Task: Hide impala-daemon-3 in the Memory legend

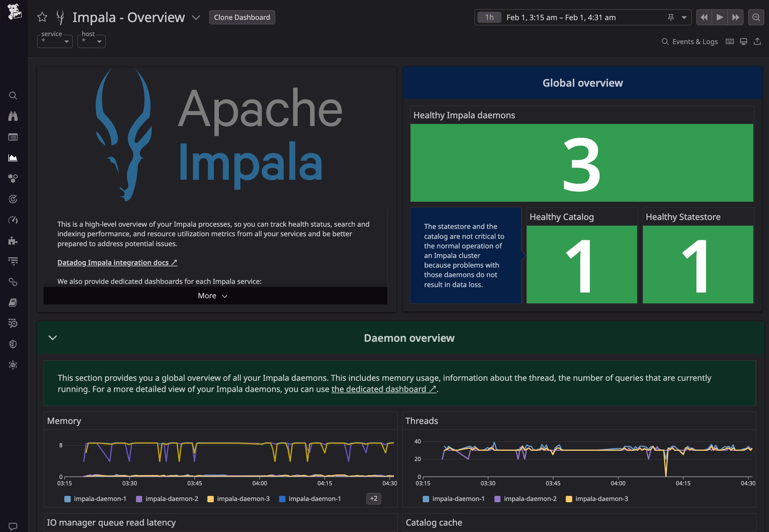Action: click(x=243, y=499)
